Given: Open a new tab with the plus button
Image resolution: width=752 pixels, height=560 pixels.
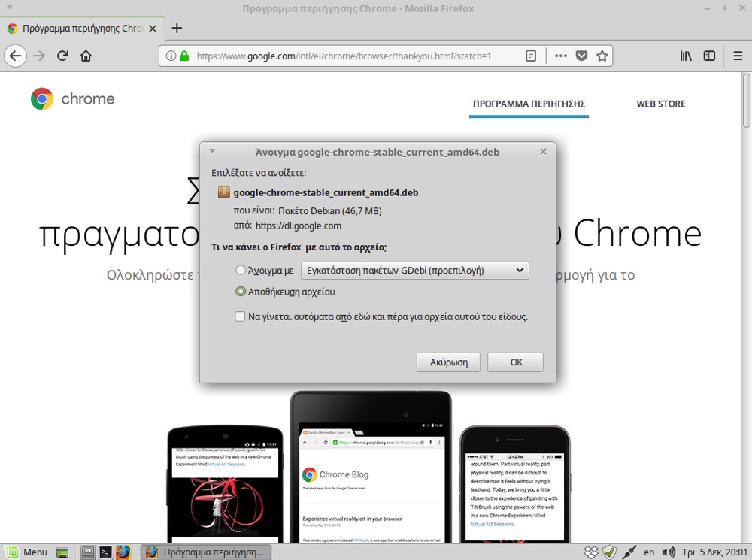Looking at the screenshot, I should point(177,29).
